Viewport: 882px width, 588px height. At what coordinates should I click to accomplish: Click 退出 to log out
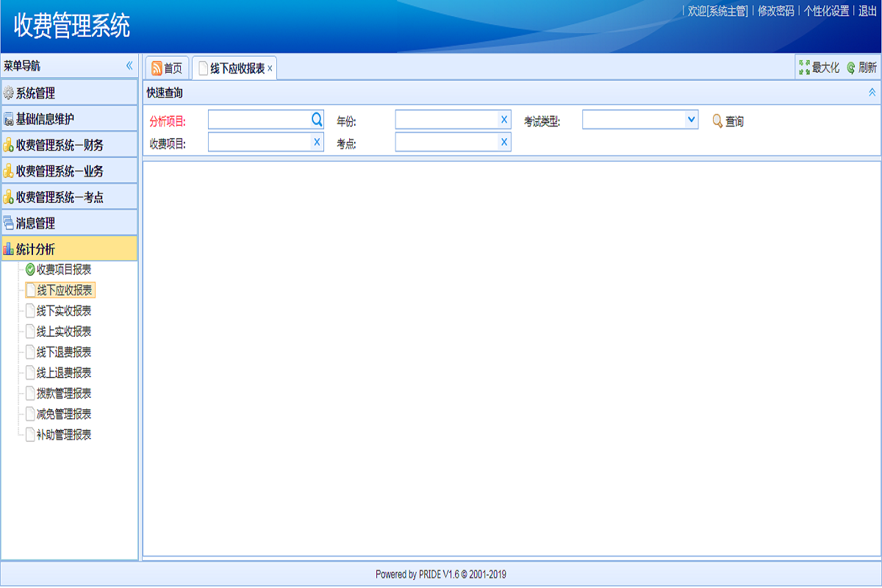(x=867, y=11)
